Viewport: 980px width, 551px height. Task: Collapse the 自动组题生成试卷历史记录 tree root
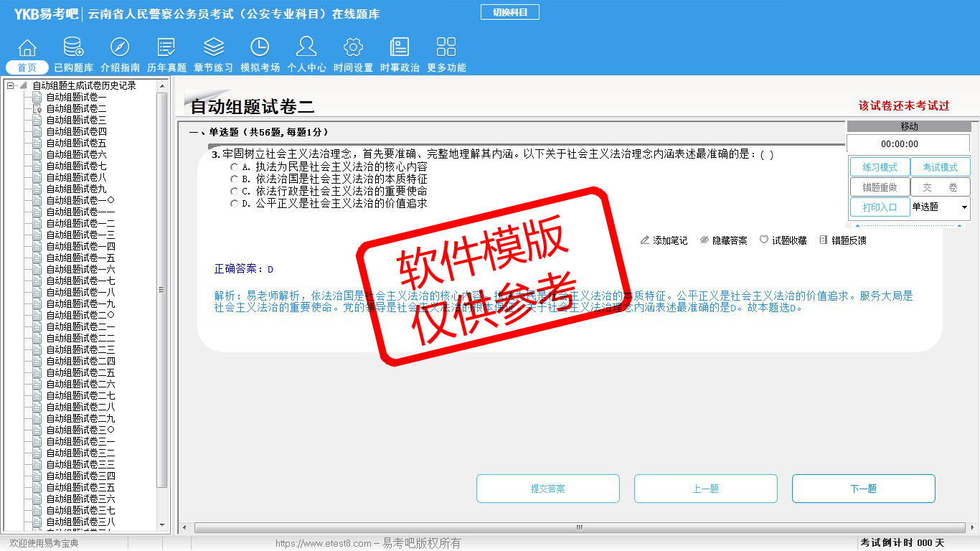(11, 85)
